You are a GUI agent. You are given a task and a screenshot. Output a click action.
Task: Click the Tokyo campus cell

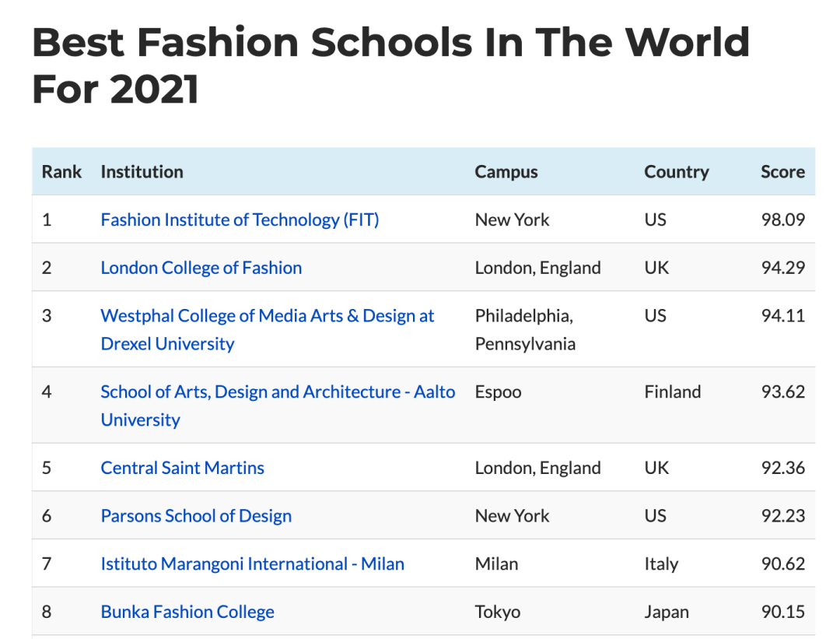[497, 612]
